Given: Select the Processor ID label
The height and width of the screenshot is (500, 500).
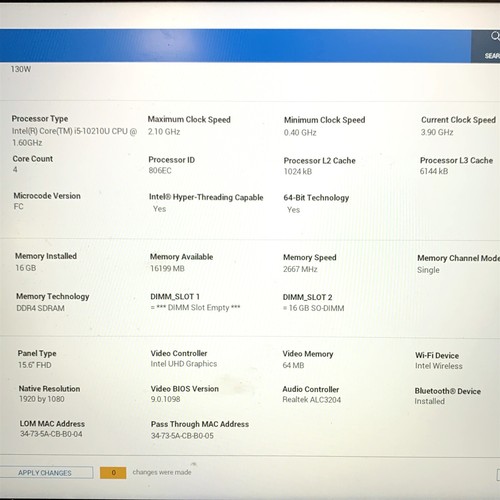Looking at the screenshot, I should pyautogui.click(x=171, y=160).
